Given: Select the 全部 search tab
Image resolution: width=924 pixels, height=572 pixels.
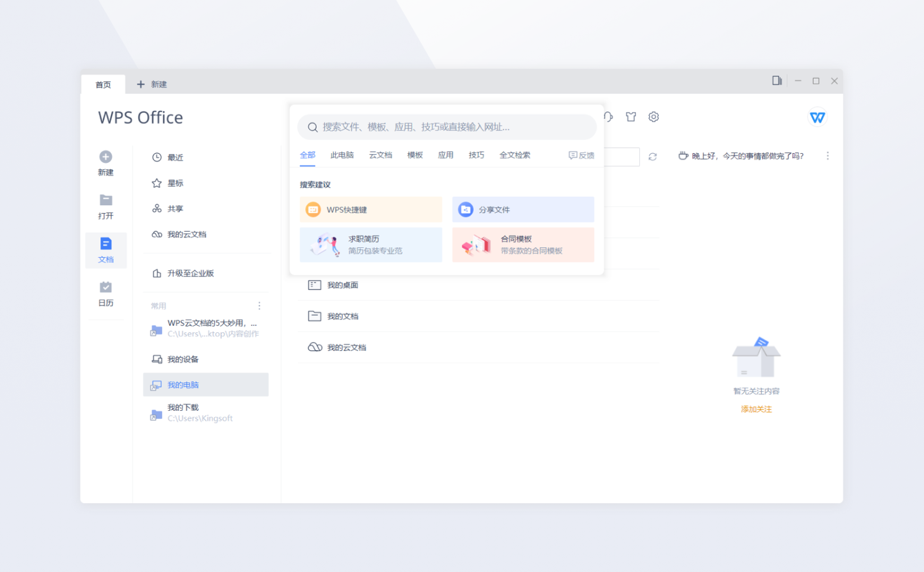Looking at the screenshot, I should [308, 155].
